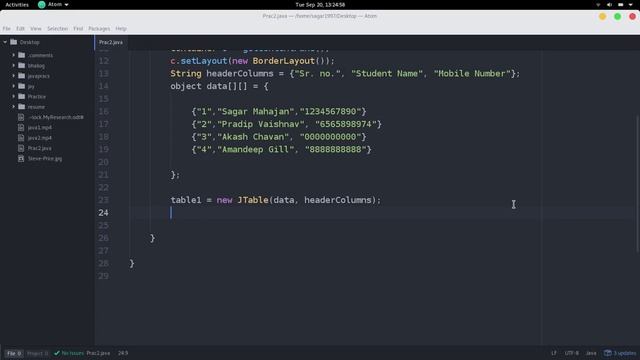The height and width of the screenshot is (360, 640).
Task: Click the No Issues checkmark indicator
Action: (x=69, y=353)
